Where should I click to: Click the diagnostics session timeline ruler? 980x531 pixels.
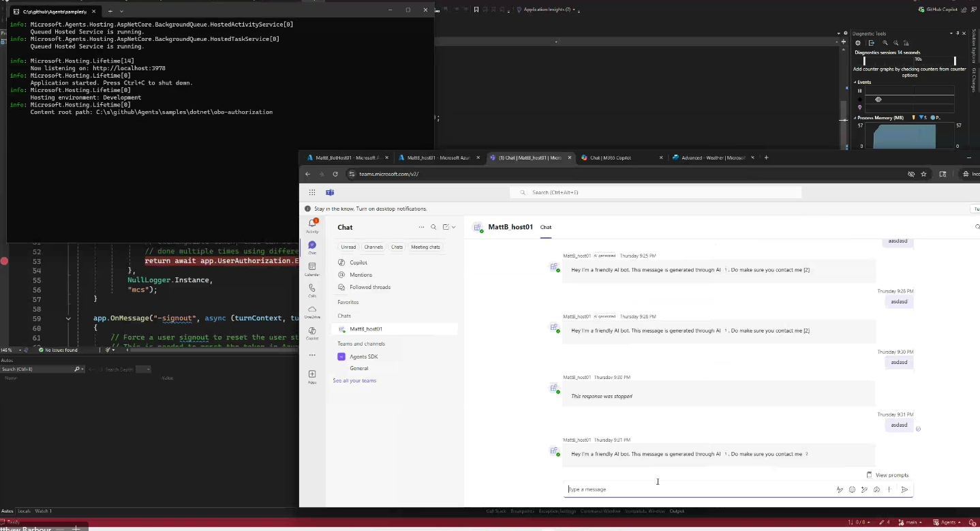tap(909, 61)
